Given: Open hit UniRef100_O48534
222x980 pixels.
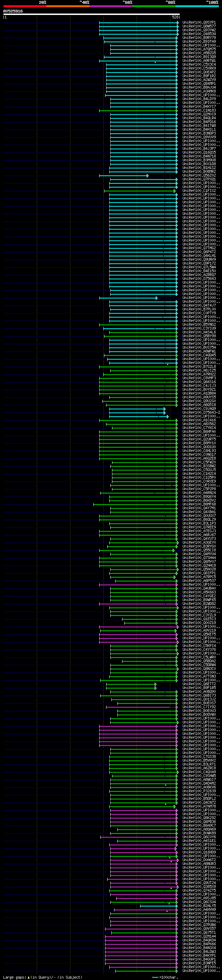Looking at the screenshot, I should (199, 34).
